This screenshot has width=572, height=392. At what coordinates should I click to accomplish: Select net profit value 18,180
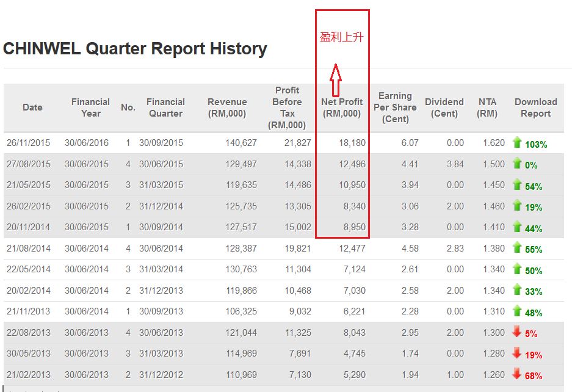pos(352,143)
